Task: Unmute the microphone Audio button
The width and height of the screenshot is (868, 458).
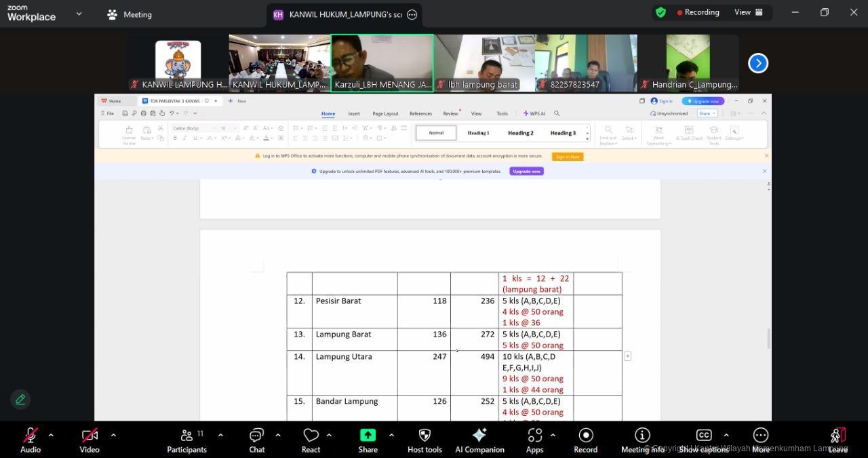Action: (x=31, y=440)
